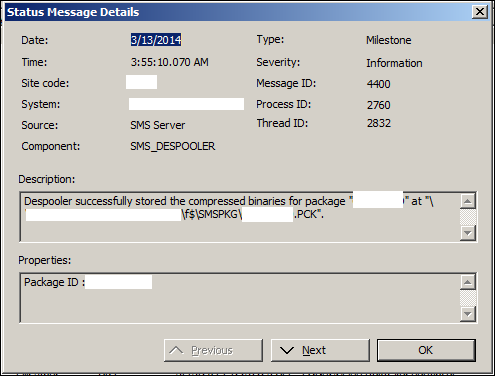This screenshot has width=495, height=376.
Task: Close the Status Message Details dialog
Action: (480, 12)
